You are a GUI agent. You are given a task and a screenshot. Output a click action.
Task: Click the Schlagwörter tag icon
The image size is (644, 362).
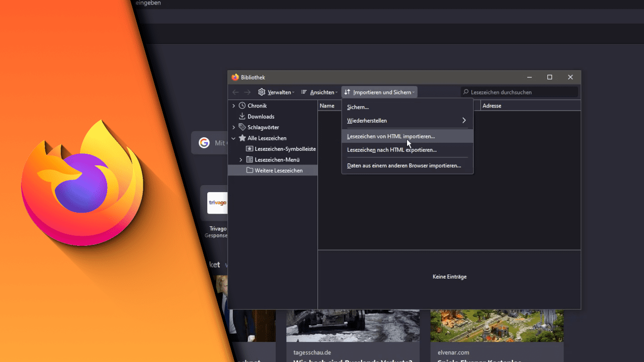[x=243, y=127]
